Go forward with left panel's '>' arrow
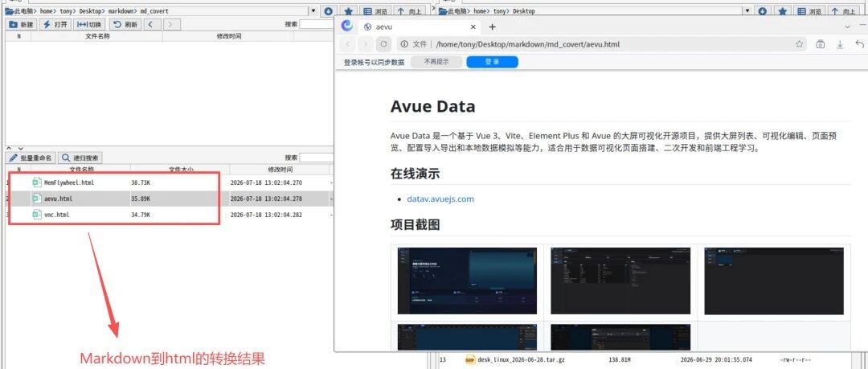Screen dimensions: 868x369 171,24
